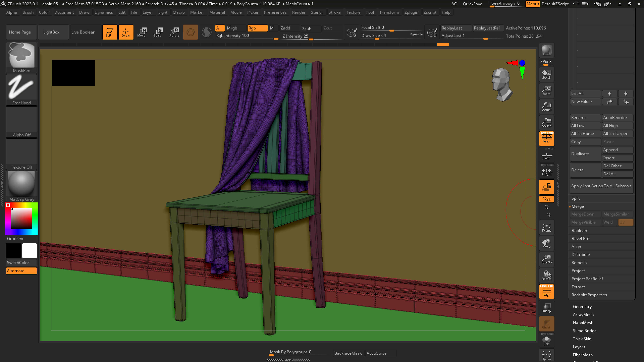Disable the Alternate color toggle
This screenshot has height=362, width=644.
pos(21,271)
